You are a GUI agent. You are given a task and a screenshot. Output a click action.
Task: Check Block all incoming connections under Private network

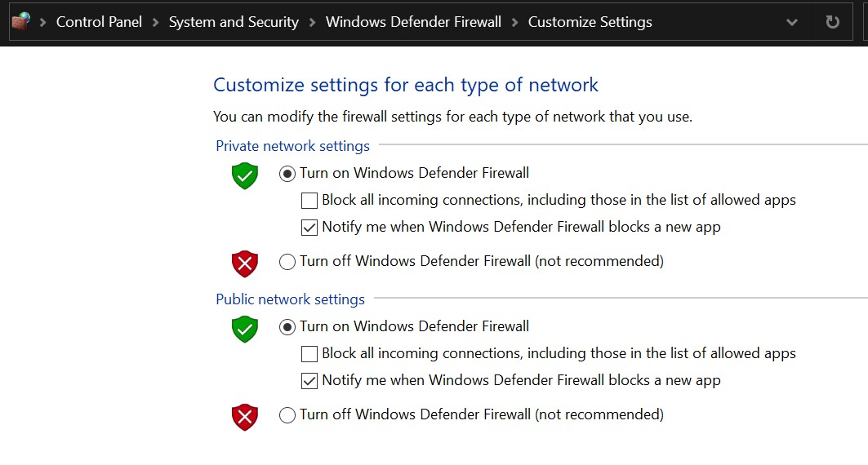tap(309, 200)
